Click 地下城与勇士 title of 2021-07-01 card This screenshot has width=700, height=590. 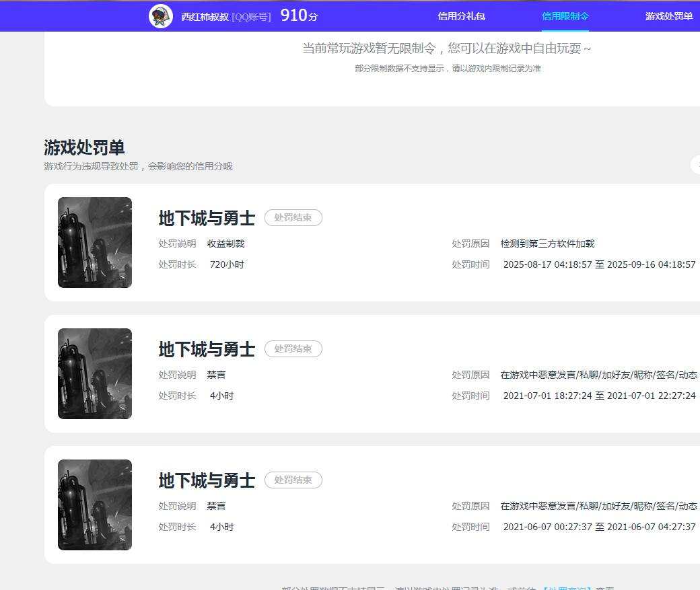(207, 349)
